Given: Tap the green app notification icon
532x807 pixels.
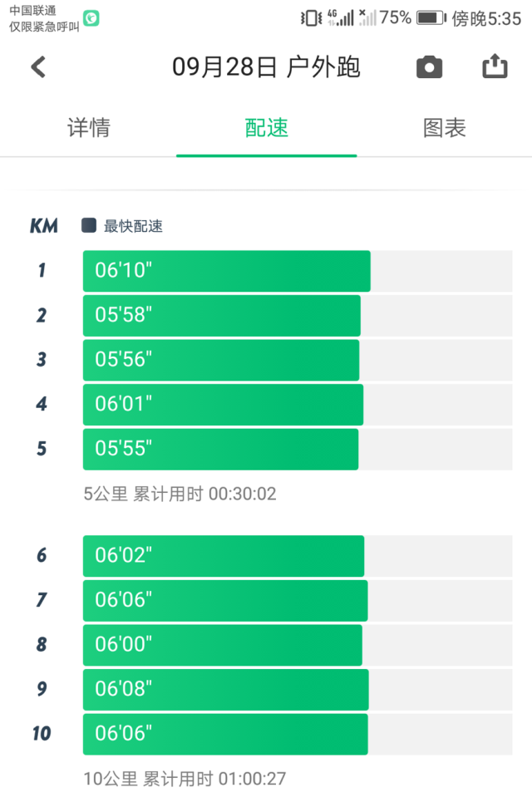Looking at the screenshot, I should click(91, 18).
